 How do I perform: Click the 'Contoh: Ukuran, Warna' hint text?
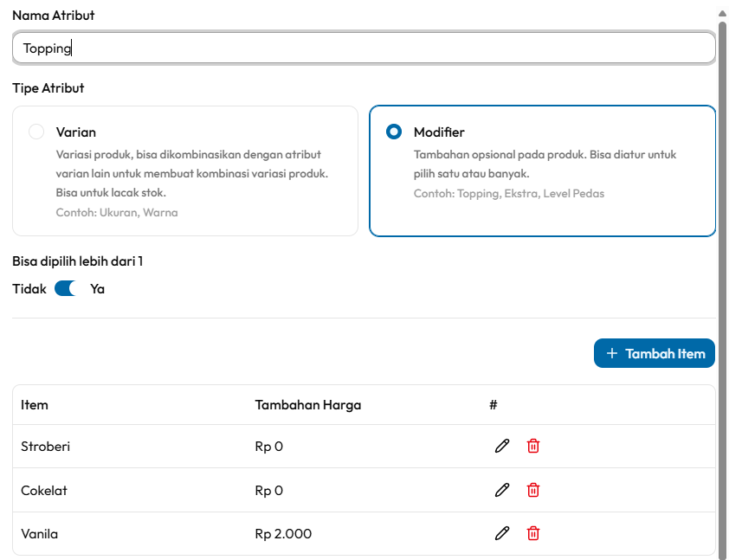pos(117,212)
